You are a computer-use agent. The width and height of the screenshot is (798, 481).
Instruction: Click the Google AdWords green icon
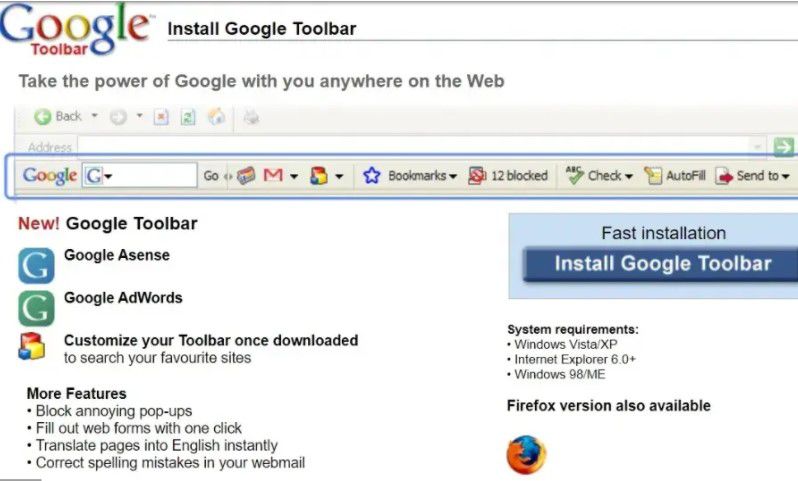(x=36, y=307)
